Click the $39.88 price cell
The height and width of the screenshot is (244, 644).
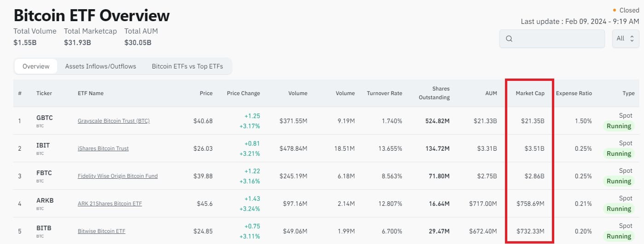click(x=203, y=176)
